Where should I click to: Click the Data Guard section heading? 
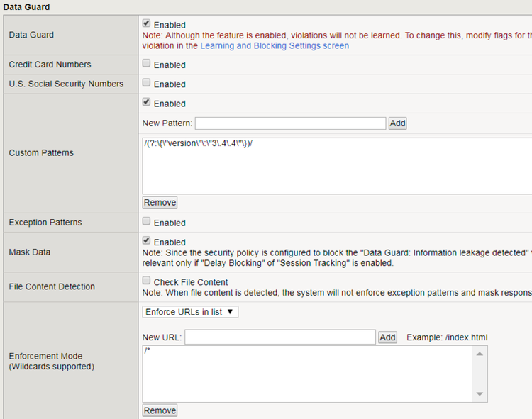pos(27,6)
